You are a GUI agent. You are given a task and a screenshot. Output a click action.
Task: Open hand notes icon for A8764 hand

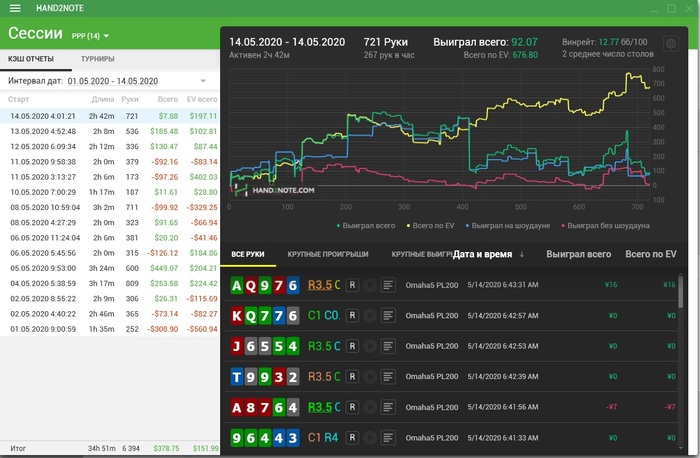[388, 407]
